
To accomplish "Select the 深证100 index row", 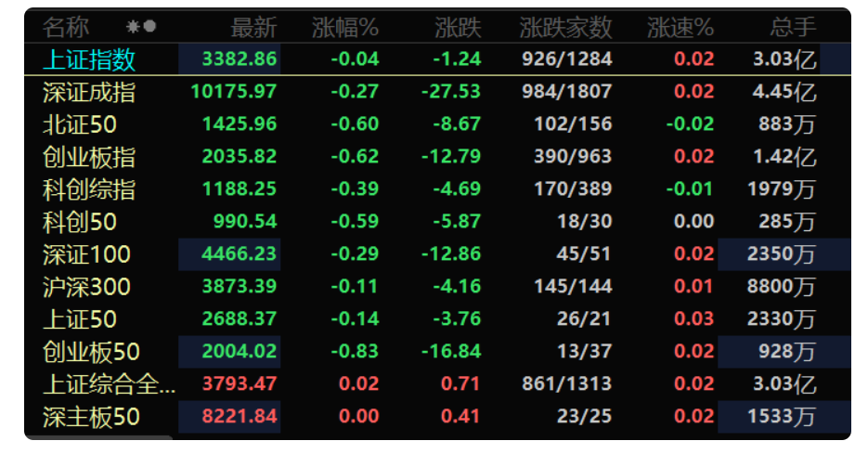I will (x=437, y=254).
